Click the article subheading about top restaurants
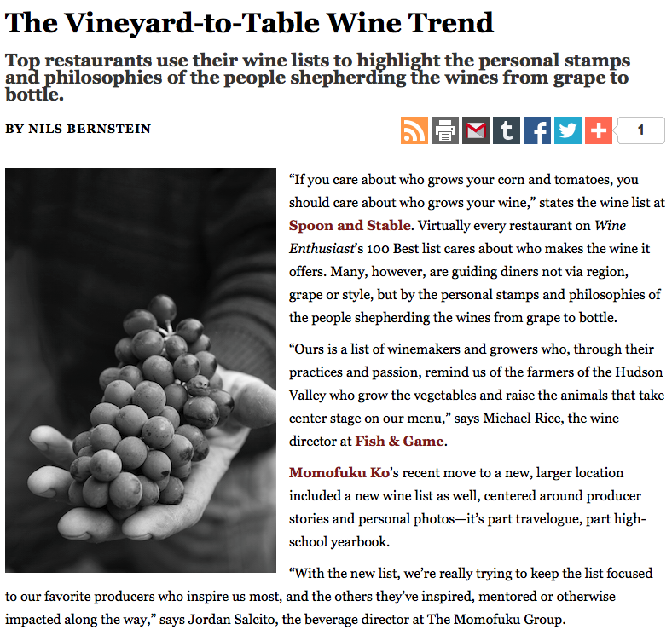 tap(317, 77)
